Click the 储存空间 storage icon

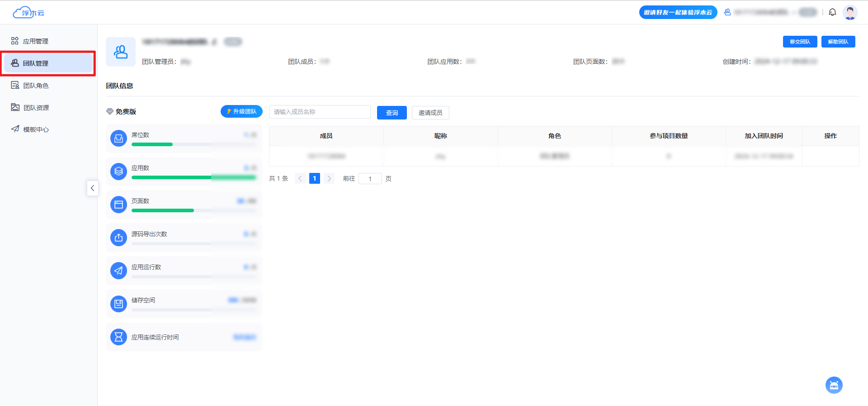118,304
